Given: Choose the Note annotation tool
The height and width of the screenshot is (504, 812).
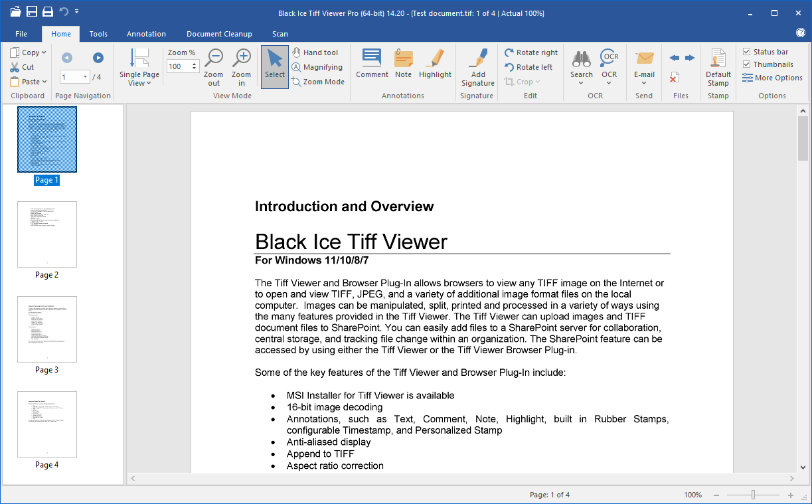Looking at the screenshot, I should pos(403,60).
